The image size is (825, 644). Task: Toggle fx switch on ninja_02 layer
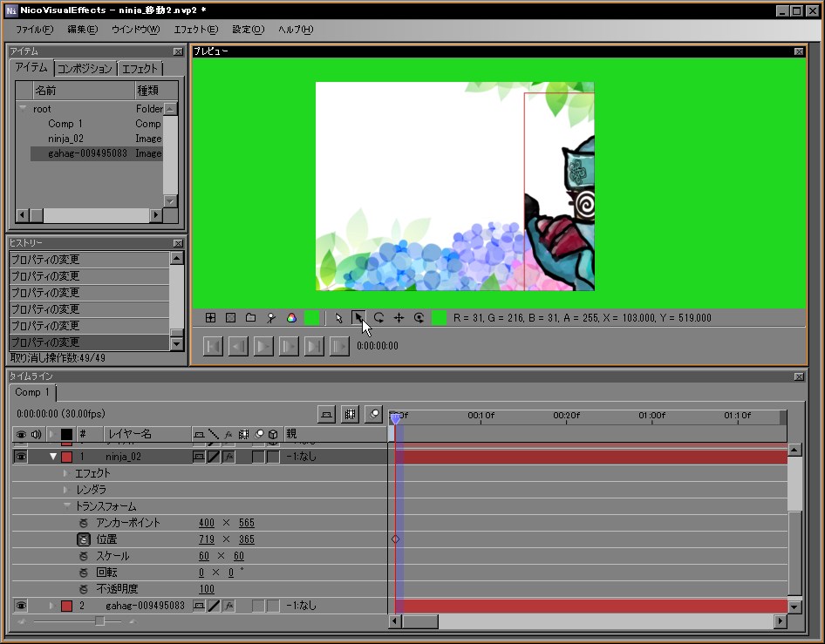[228, 457]
